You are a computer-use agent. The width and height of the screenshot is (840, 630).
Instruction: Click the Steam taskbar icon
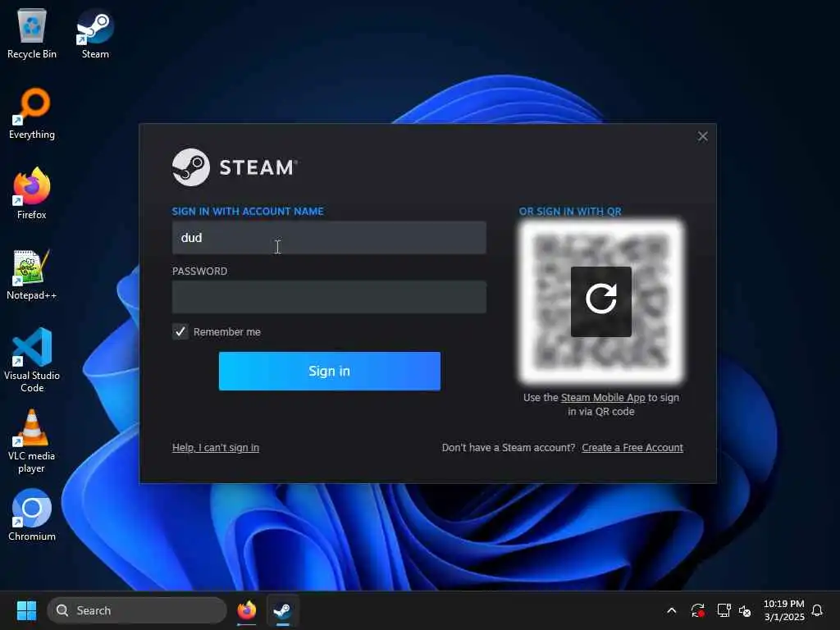[282, 610]
